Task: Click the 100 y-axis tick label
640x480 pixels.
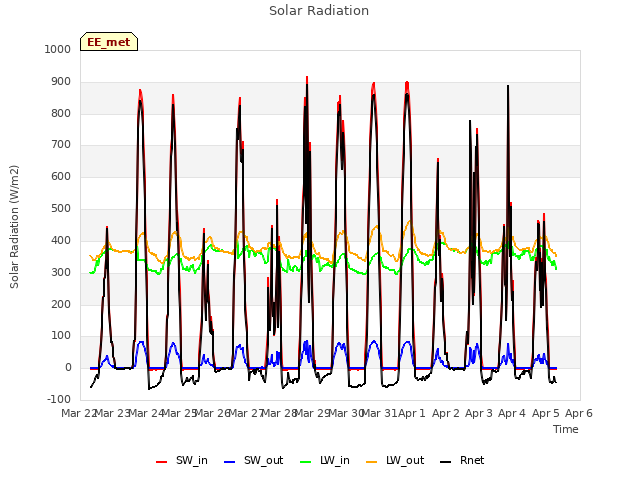Action: coord(61,336)
